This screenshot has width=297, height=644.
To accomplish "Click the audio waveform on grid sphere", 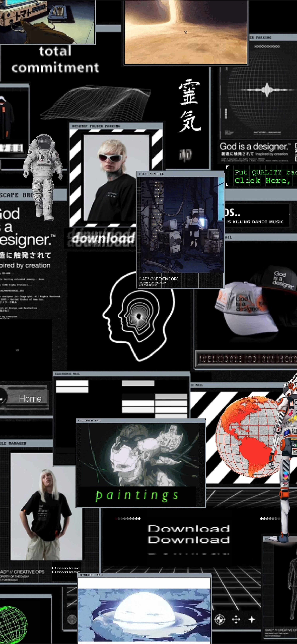I will tap(267, 90).
